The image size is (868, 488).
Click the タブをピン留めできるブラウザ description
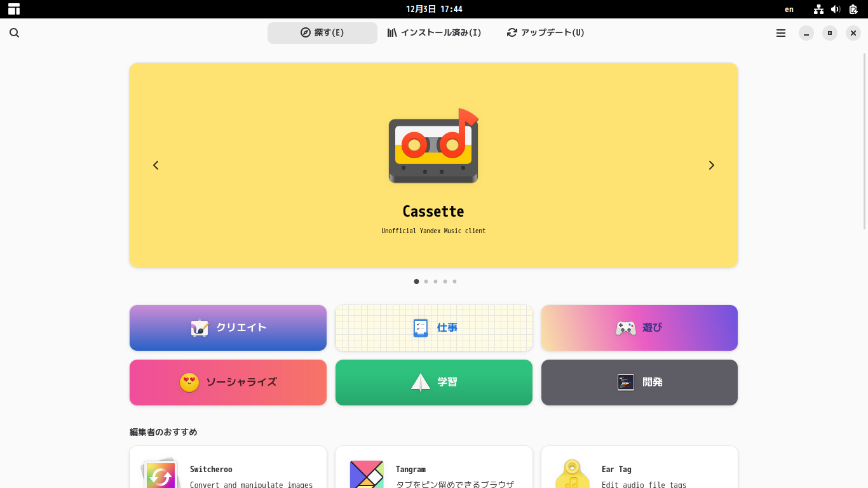point(455,484)
